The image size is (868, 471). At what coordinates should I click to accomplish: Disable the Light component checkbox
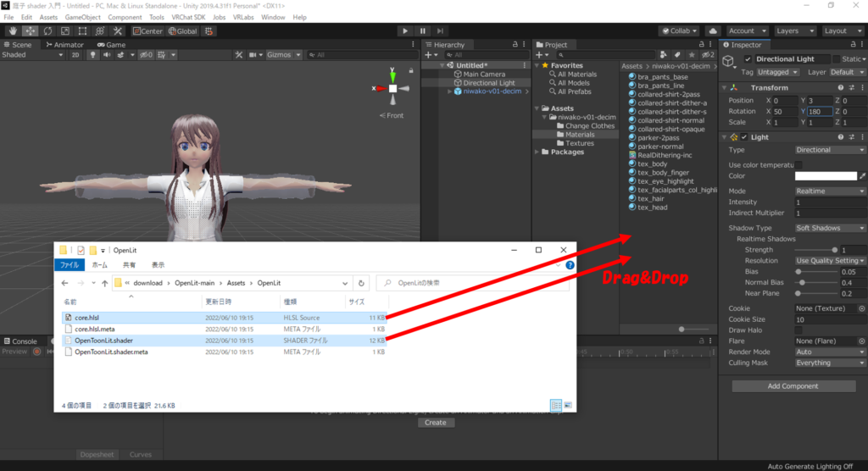click(x=743, y=137)
